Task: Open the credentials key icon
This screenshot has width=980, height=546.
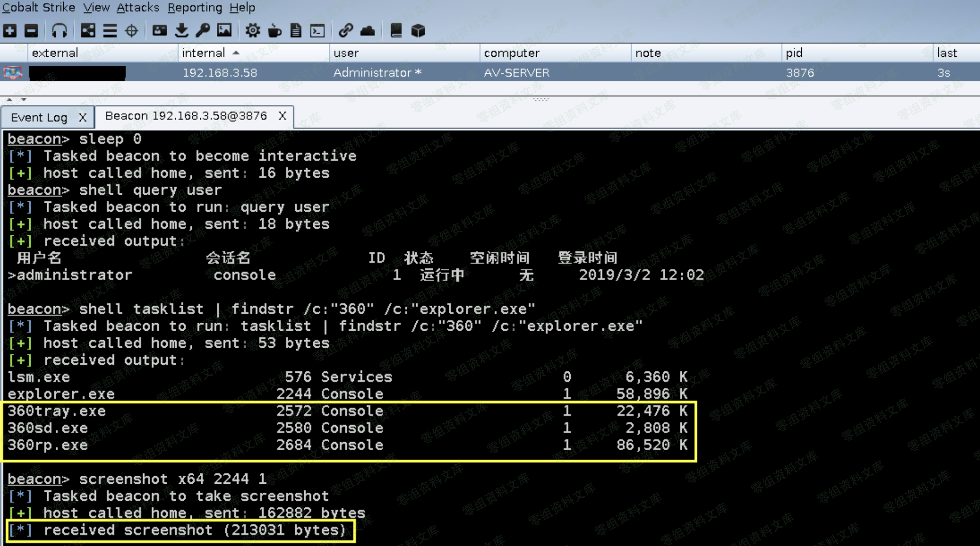Action: 203,31
